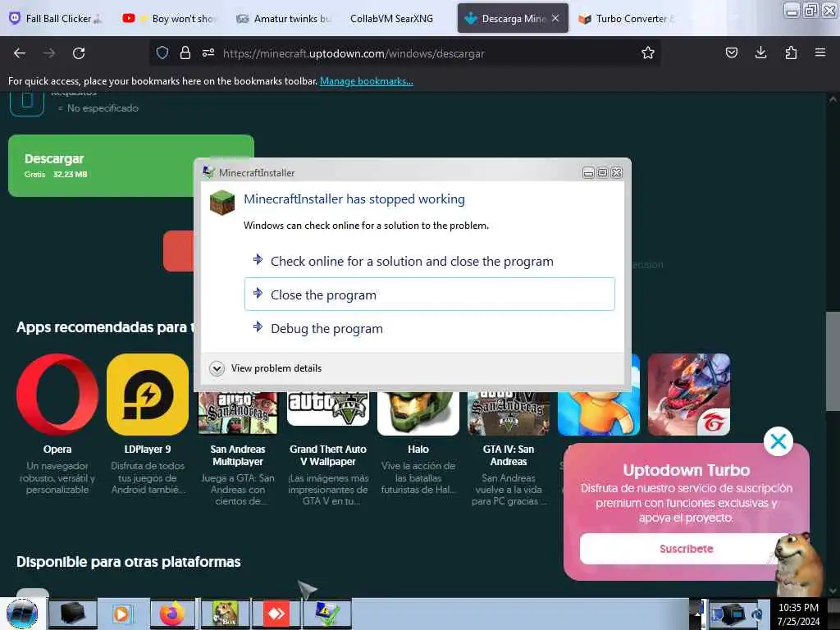Open the Firefox downloads panel
Viewport: 840px width, 630px height.
tap(760, 52)
